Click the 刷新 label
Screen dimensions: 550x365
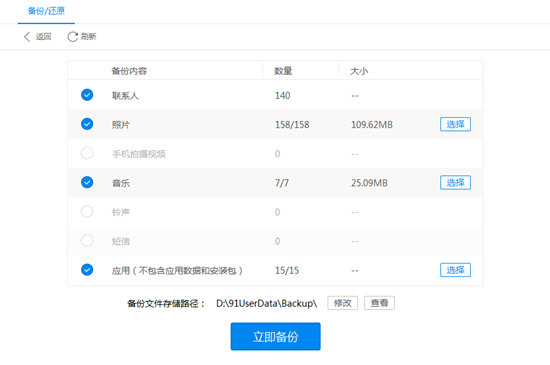coord(88,36)
